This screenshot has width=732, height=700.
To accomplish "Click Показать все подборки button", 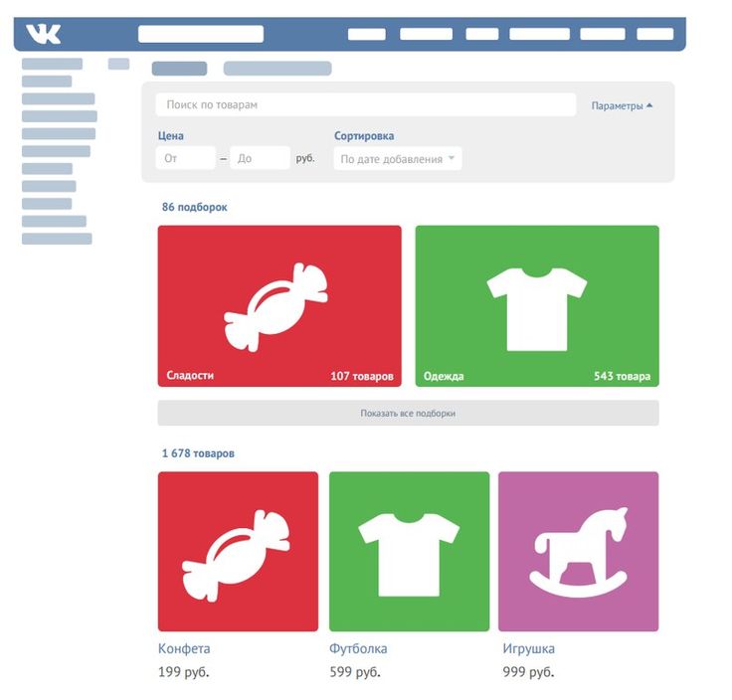I will 408,413.
